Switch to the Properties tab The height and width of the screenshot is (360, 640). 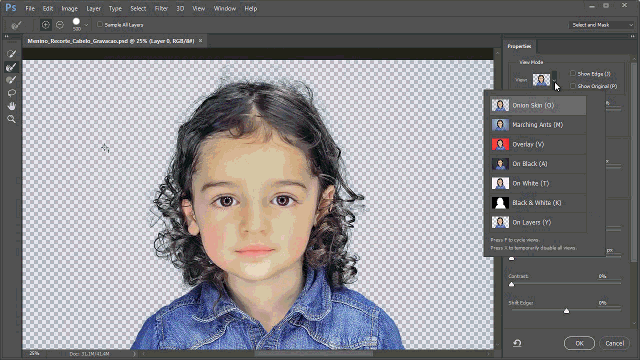coord(519,46)
